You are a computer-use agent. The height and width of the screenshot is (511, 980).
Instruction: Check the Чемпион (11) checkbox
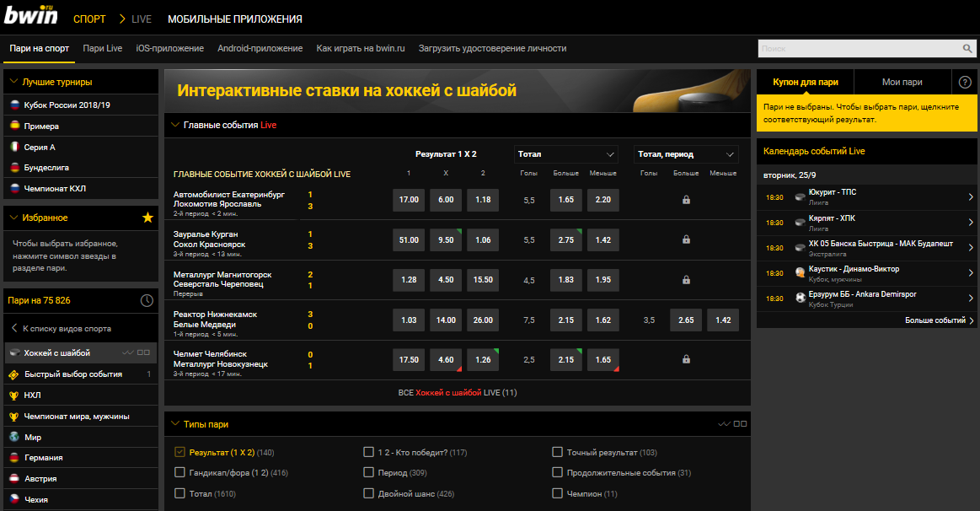point(558,493)
